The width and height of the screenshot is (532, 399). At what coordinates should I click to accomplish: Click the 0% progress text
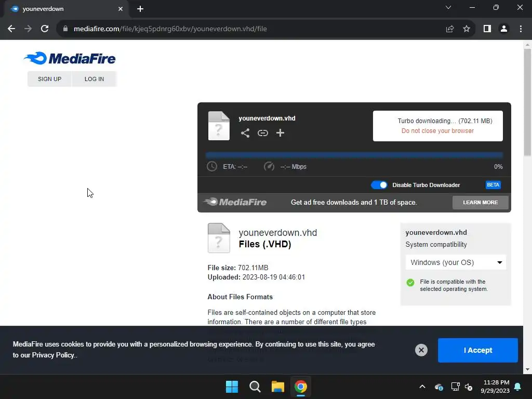498,167
